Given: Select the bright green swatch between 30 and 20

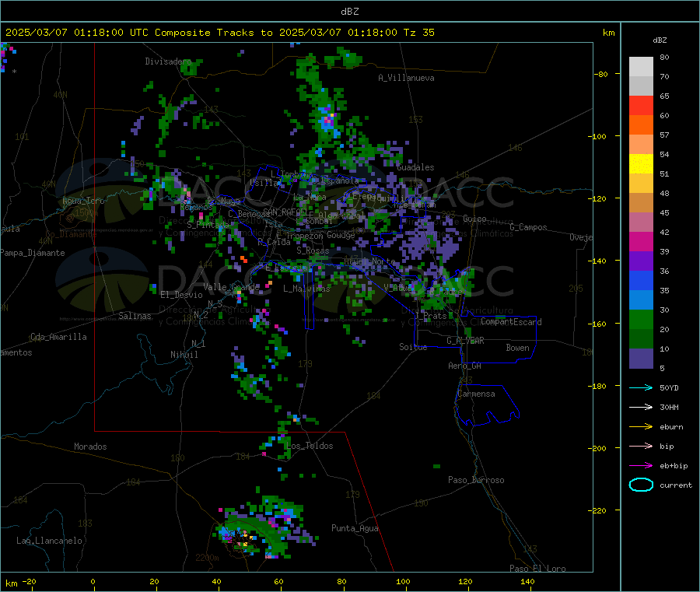Looking at the screenshot, I should pyautogui.click(x=641, y=319).
